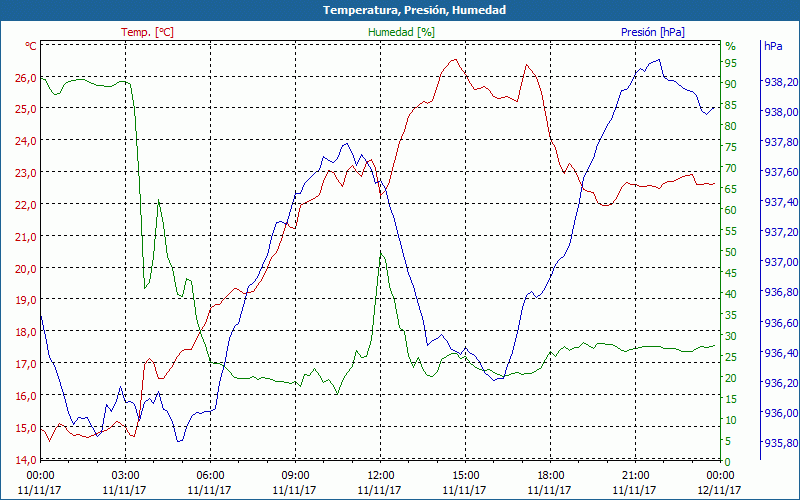This screenshot has height=500, width=800.
Task: Click the '938,20' pressure axis value
Action: click(779, 82)
